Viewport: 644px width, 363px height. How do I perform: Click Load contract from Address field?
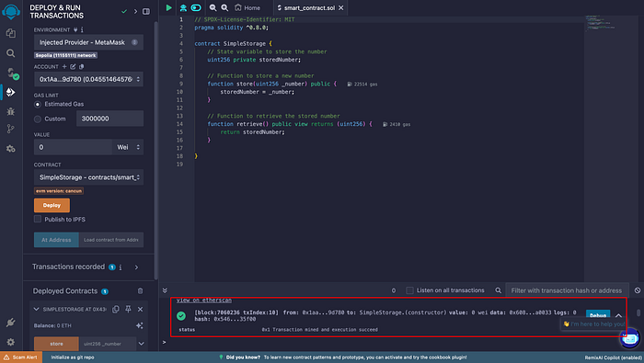111,240
